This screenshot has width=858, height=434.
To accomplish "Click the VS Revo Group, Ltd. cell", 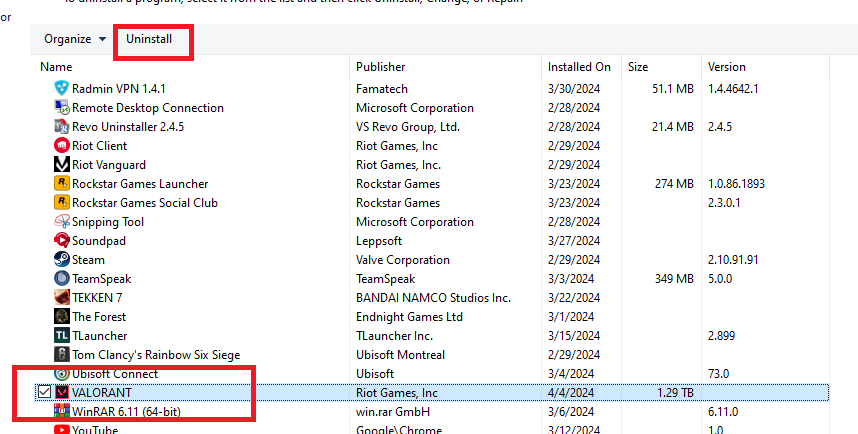I will tap(408, 127).
